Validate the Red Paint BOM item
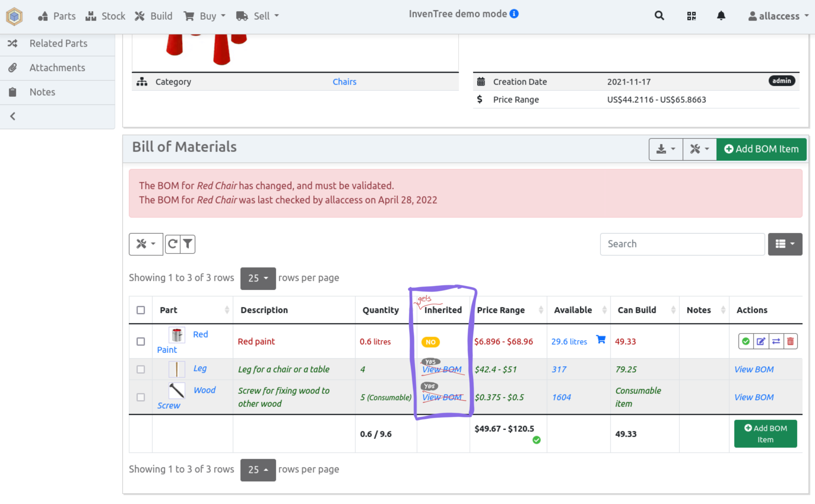The height and width of the screenshot is (504, 815). [746, 341]
